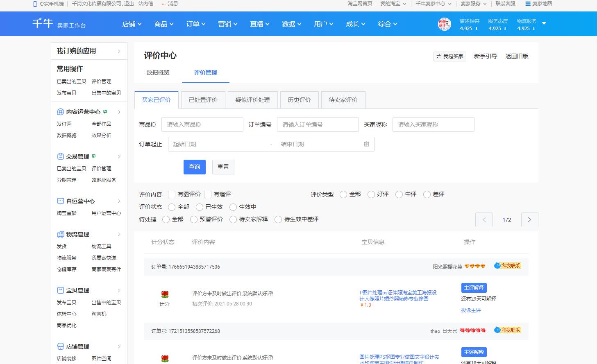
Task: Click 新手引导 link
Action: click(x=486, y=56)
